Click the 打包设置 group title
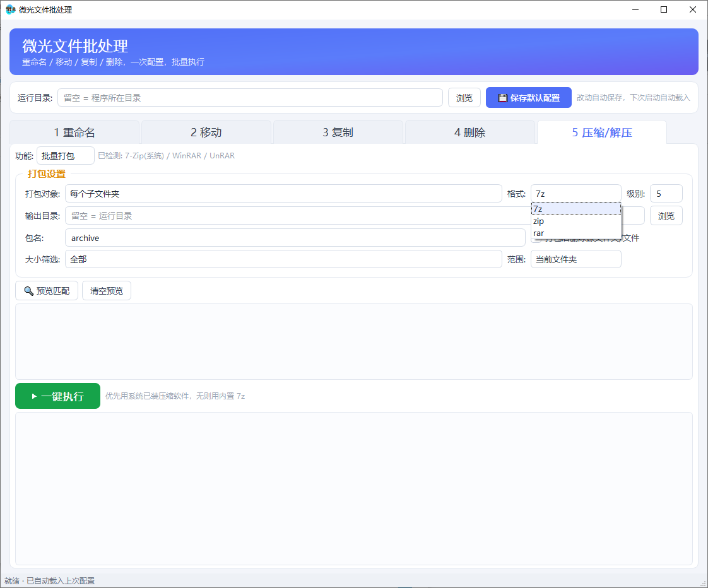Screen dimensions: 708x588 (x=47, y=174)
